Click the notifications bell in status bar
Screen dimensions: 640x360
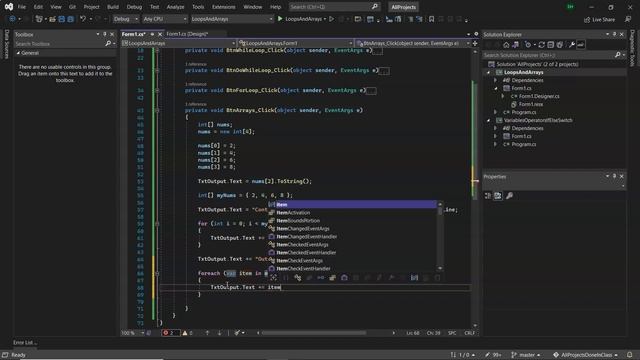coord(630,355)
